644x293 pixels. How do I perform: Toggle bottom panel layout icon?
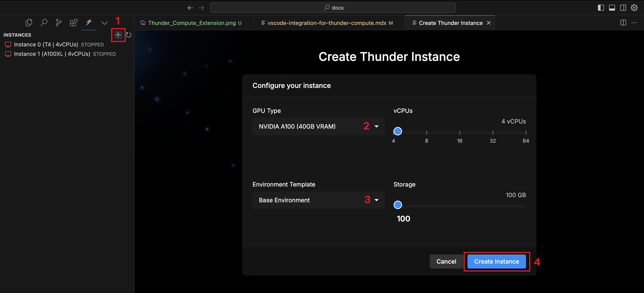tap(612, 8)
